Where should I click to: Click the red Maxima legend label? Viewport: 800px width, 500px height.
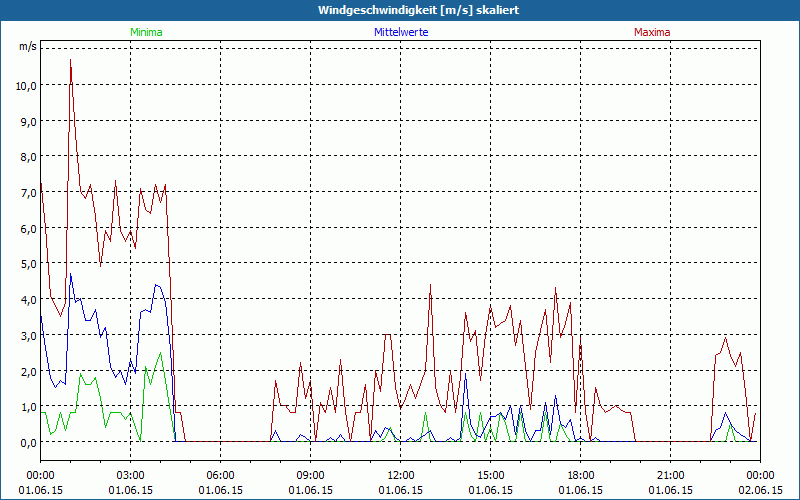(x=652, y=32)
